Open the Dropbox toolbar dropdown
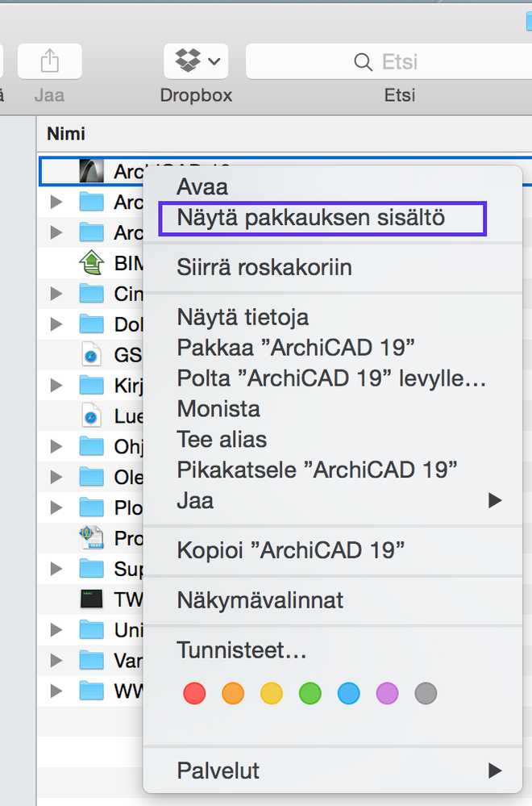532x806 pixels. 196,62
